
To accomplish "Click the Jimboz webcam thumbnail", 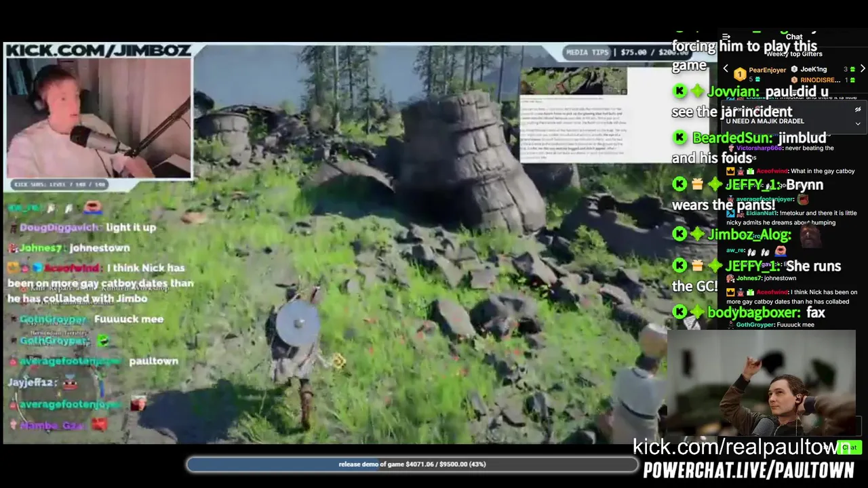I will click(99, 118).
